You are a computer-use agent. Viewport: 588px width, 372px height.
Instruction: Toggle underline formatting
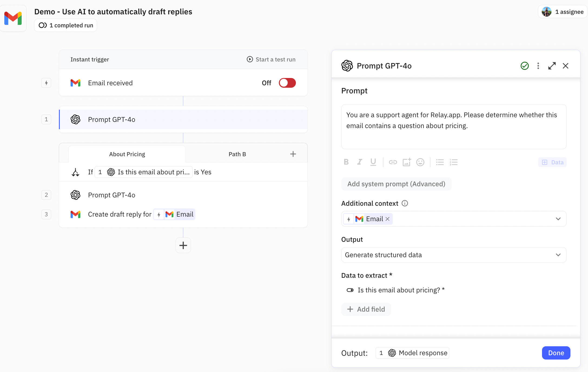point(373,162)
